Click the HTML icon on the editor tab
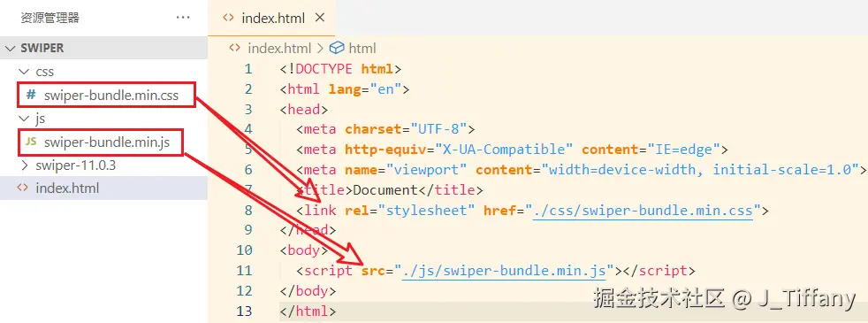The height and width of the screenshot is (323, 868). point(227,18)
